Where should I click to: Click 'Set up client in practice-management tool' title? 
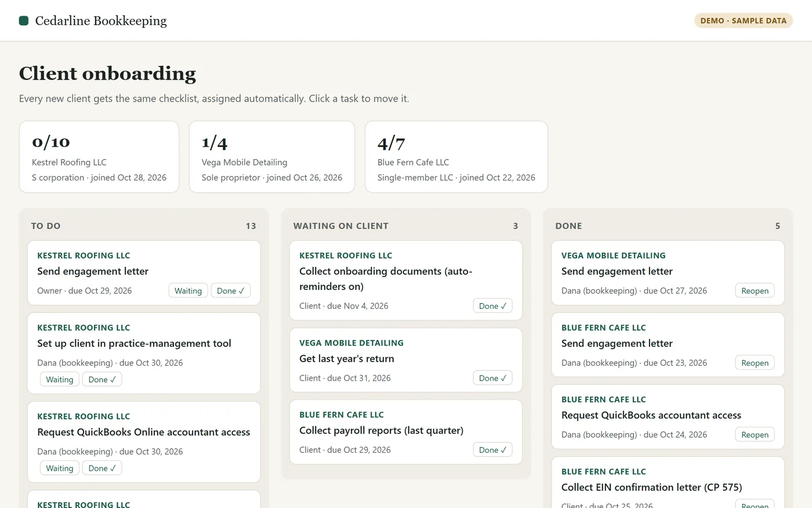point(134,344)
